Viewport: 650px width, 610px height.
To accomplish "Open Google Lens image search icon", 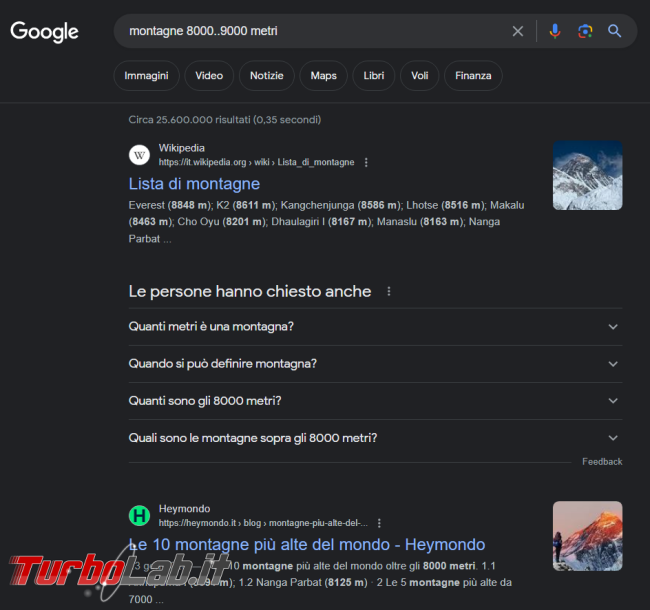I will point(585,31).
